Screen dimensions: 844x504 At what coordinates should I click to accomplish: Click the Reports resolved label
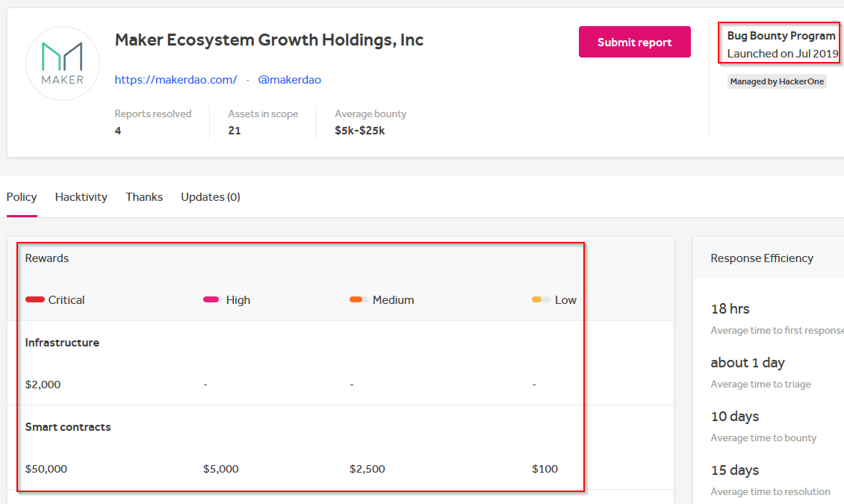coord(153,113)
